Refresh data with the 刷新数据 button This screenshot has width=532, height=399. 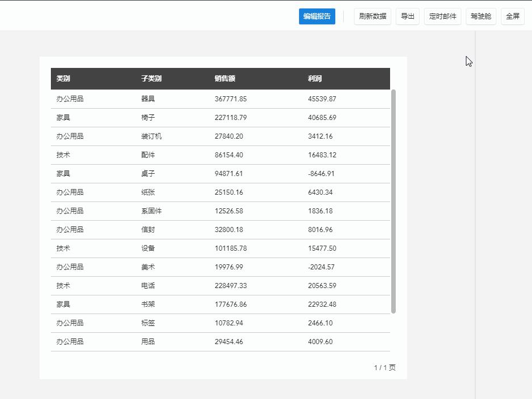pos(373,16)
